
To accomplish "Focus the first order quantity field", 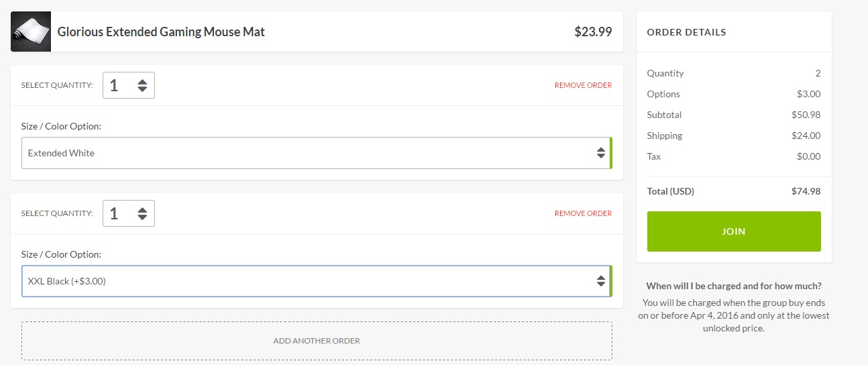I will point(119,85).
